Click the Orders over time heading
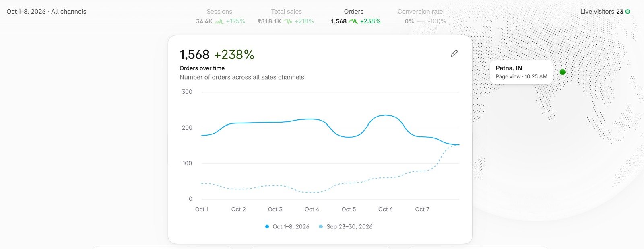644x249 pixels. coord(202,68)
